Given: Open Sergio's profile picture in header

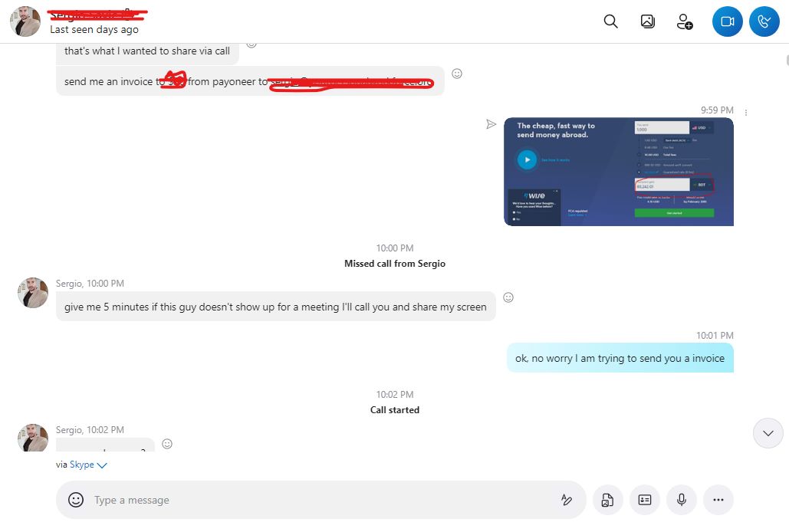Looking at the screenshot, I should coord(25,21).
